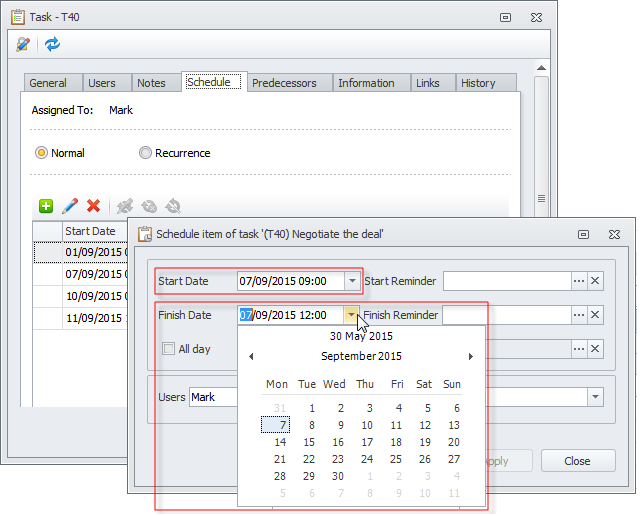Select the Normal radio button
This screenshot has width=641, height=516.
tap(41, 153)
